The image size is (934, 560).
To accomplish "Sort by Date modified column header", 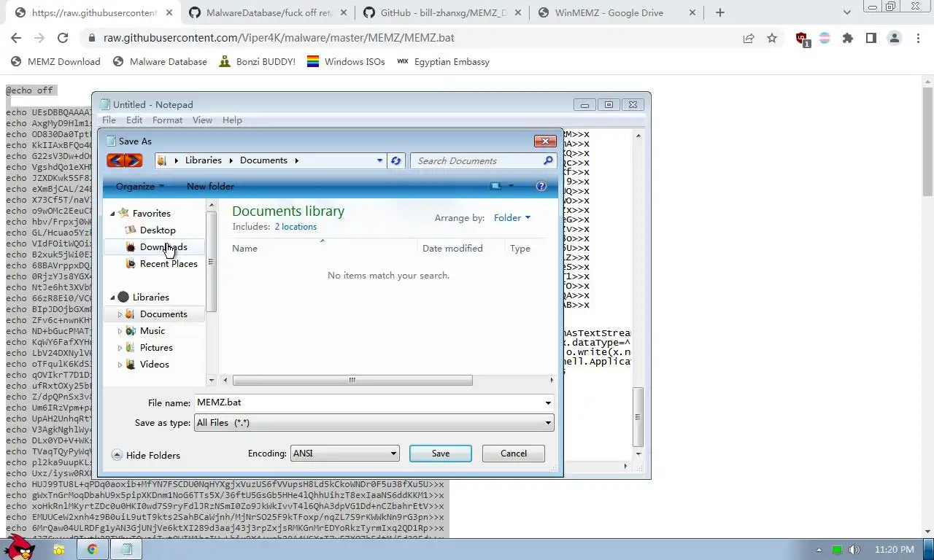I will [452, 249].
